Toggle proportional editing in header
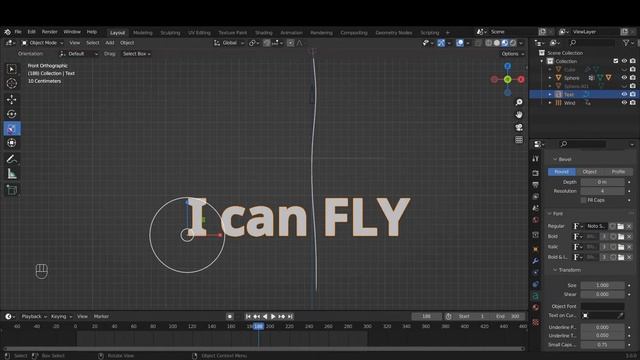640x360 pixels. [290, 43]
